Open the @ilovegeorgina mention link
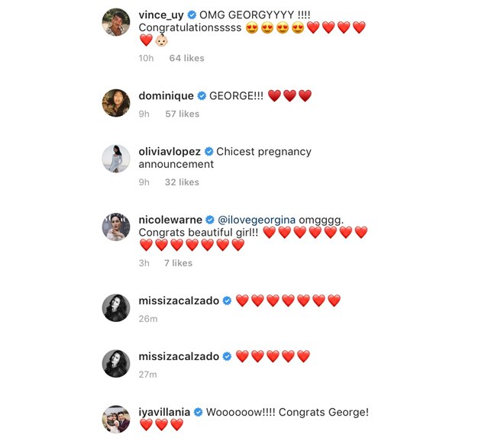 (257, 220)
